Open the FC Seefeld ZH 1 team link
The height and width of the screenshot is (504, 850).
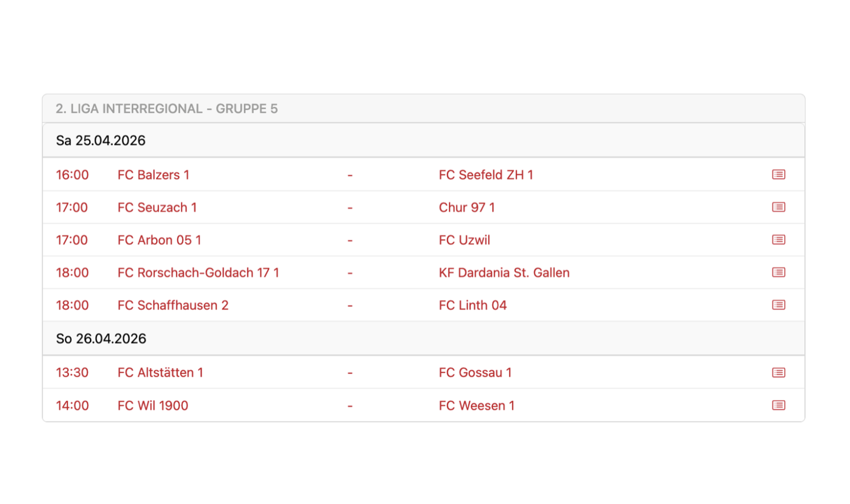486,175
